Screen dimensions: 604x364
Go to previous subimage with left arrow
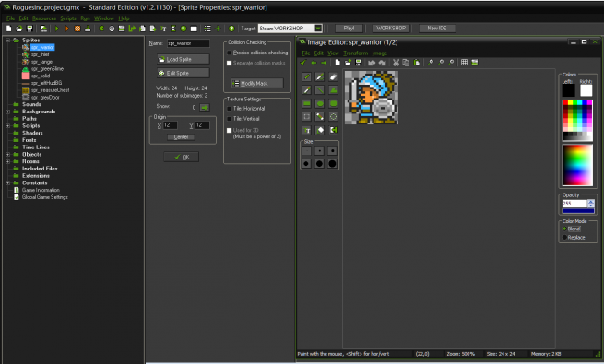[x=314, y=63]
